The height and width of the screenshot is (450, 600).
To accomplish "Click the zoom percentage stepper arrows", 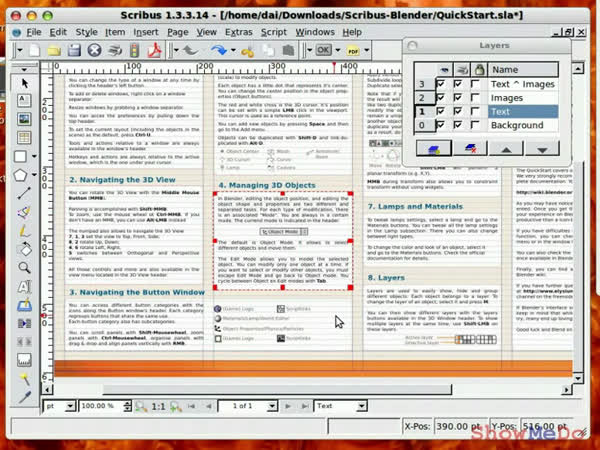I will 128,406.
